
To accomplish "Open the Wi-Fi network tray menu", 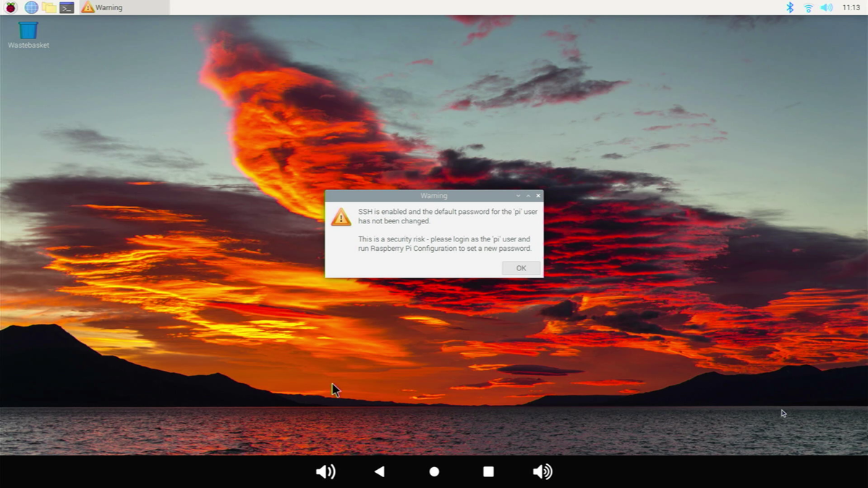I will click(808, 7).
